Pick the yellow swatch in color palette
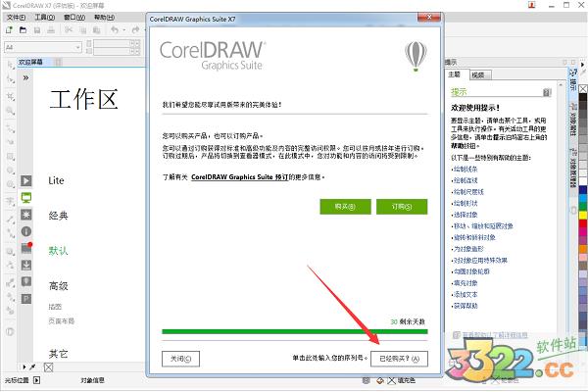The width and height of the screenshot is (588, 392). point(583,215)
